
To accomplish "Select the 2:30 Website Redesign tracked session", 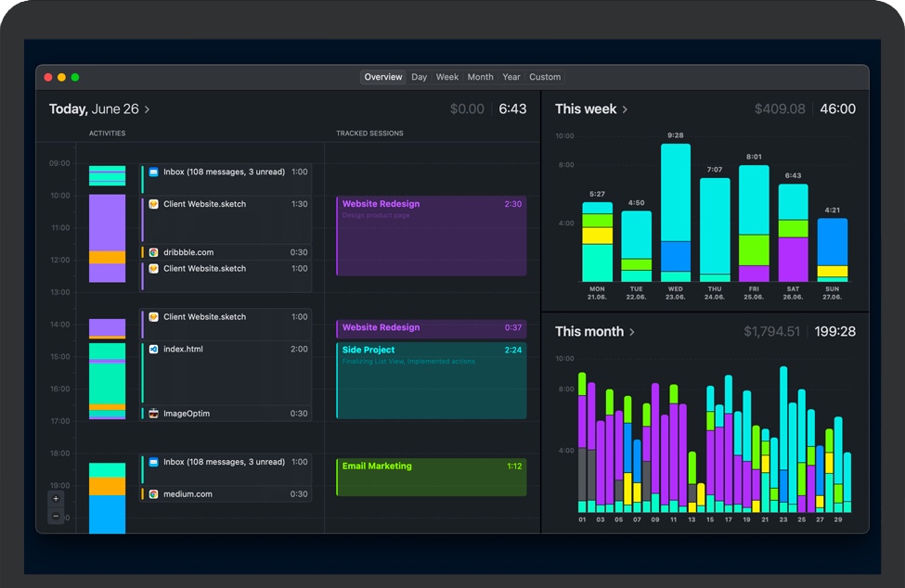I will (431, 236).
